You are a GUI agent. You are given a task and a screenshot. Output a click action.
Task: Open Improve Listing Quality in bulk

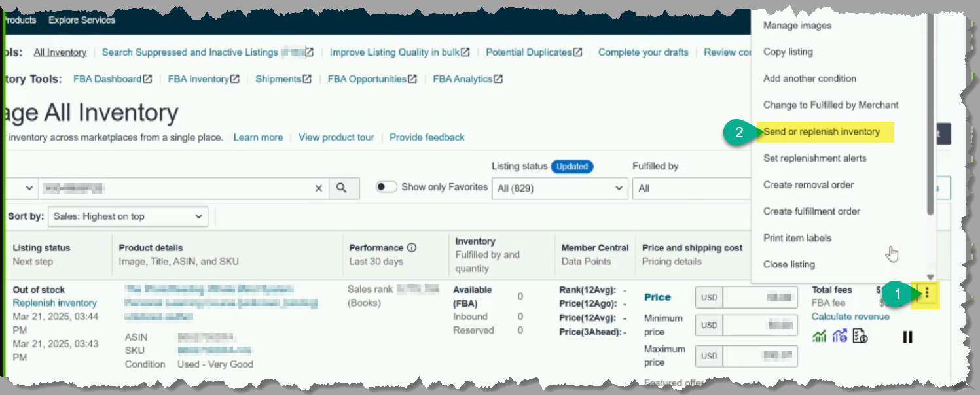pyautogui.click(x=395, y=52)
